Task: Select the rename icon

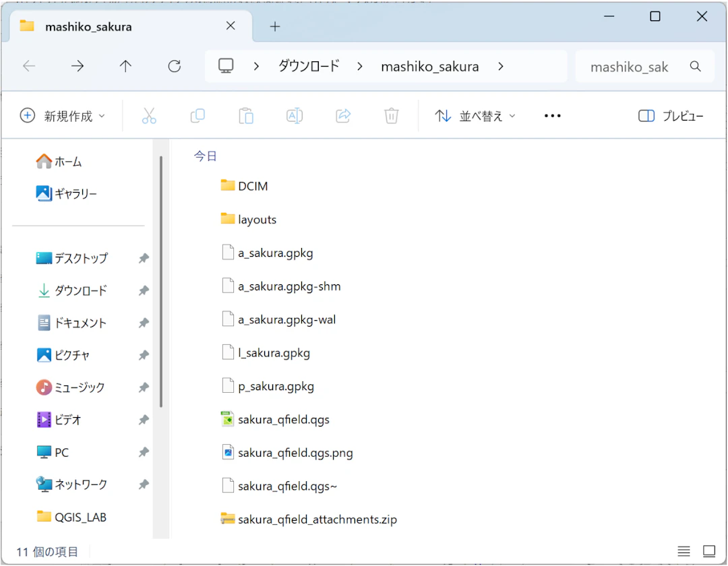Action: [295, 115]
